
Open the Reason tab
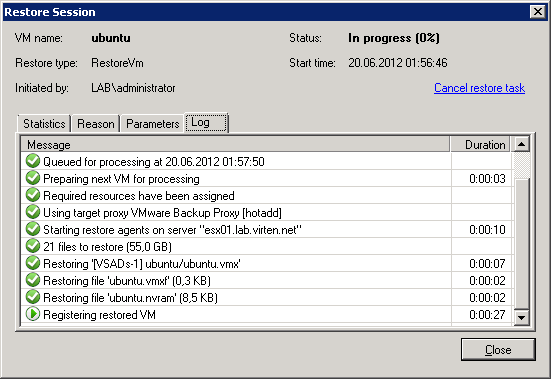point(96,124)
